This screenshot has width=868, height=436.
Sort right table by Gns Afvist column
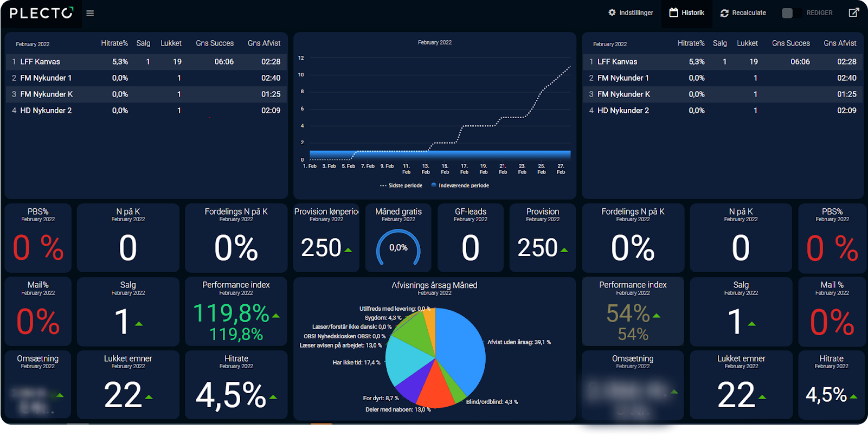[840, 43]
